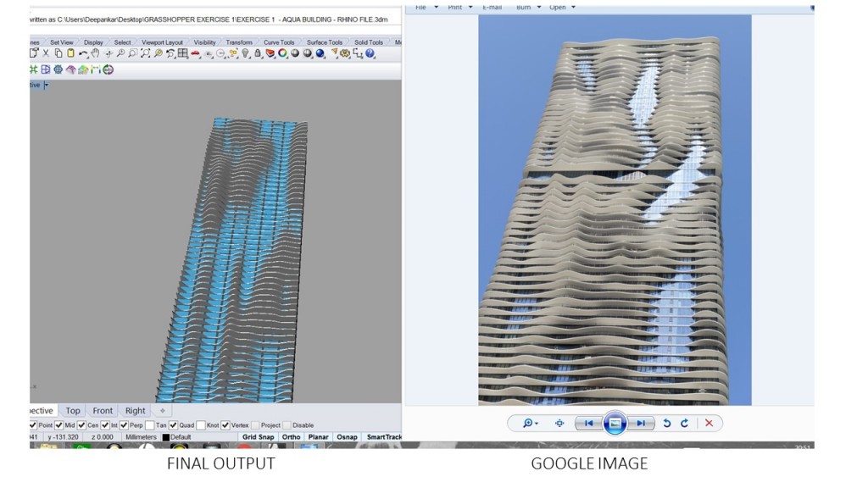868x488 pixels.
Task: Open the magnifier zoom control in Photo Viewer
Action: click(529, 422)
